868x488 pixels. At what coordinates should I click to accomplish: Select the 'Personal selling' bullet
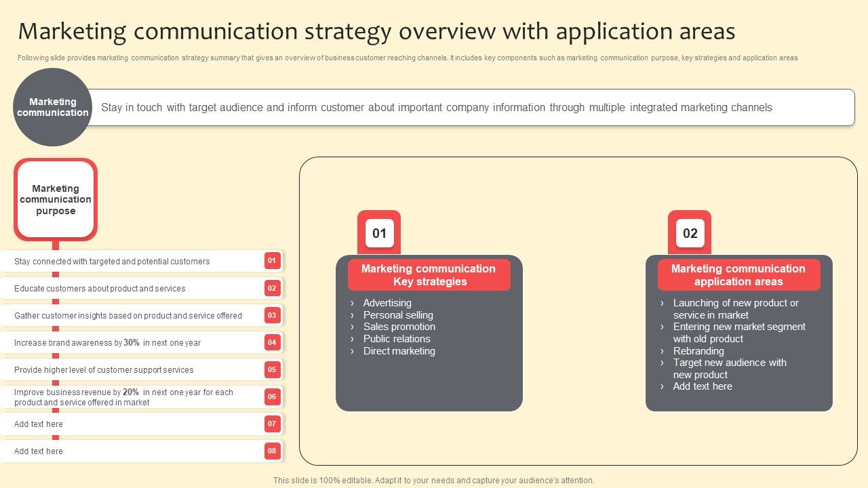coord(398,315)
